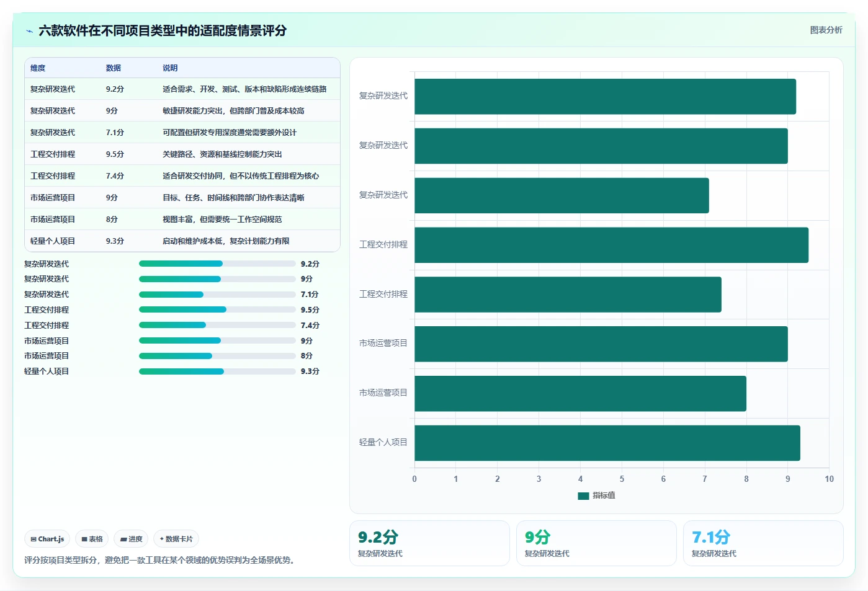The image size is (868, 591).
Task: Click the 说明 column header
Action: 170,68
